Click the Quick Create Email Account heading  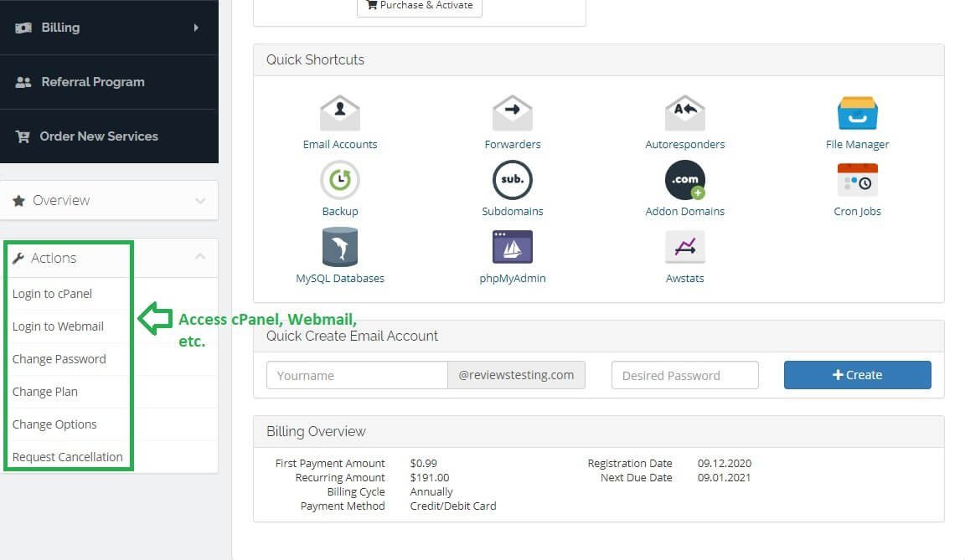352,337
